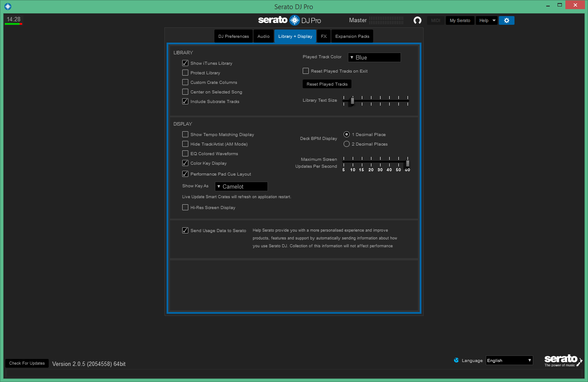Click the DISPLAY section heading
The image size is (588, 382).
coord(183,124)
